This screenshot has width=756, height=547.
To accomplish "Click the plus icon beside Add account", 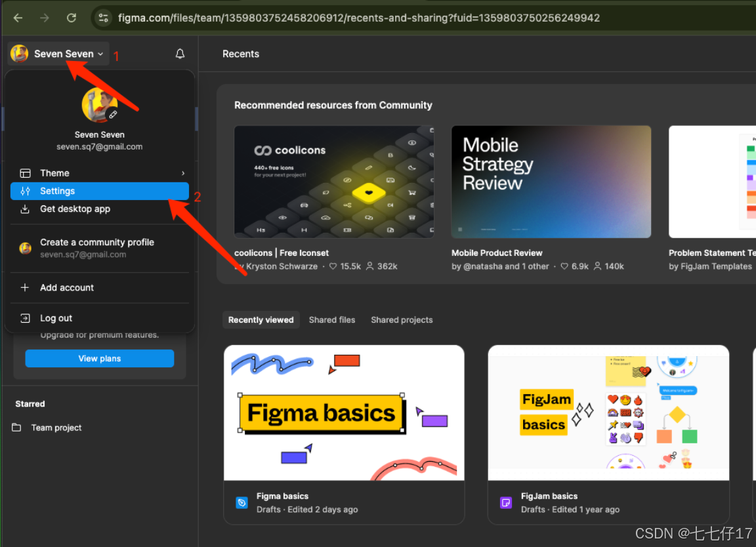I will pyautogui.click(x=25, y=288).
